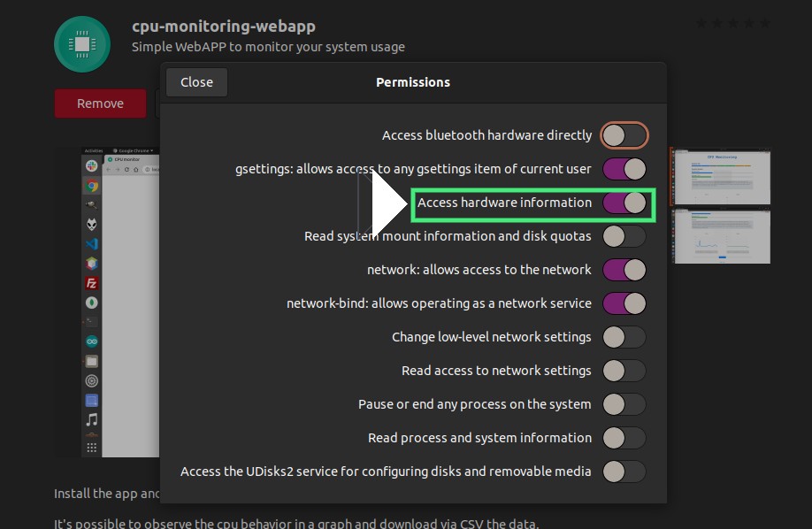Click the "gsettings: allows access" label text
The image size is (812, 529).
[x=413, y=169]
